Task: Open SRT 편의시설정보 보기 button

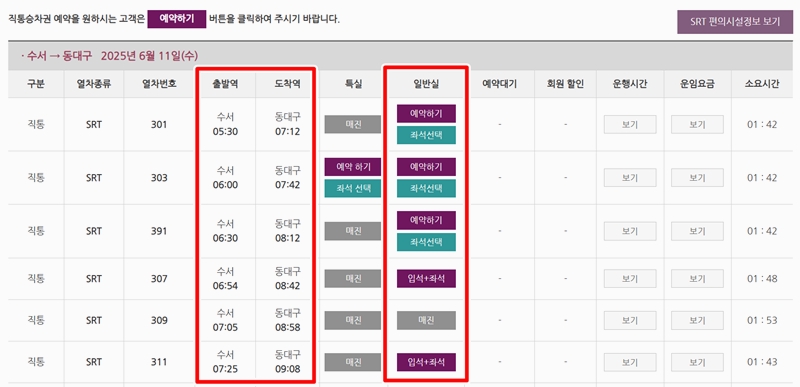Action: pyautogui.click(x=735, y=22)
